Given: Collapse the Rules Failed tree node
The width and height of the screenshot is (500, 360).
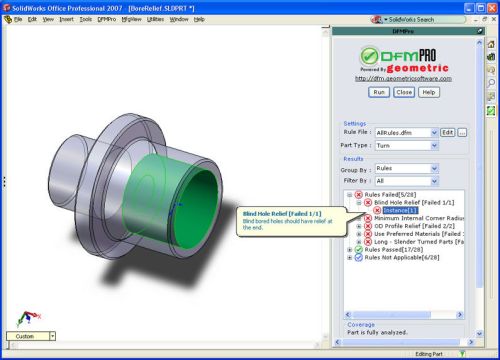Looking at the screenshot, I should (349, 195).
